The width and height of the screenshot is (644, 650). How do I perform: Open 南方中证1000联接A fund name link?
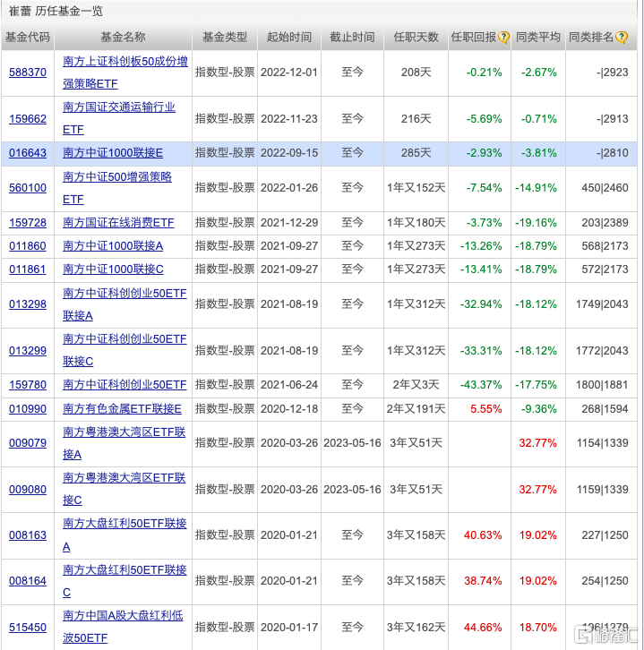(113, 246)
